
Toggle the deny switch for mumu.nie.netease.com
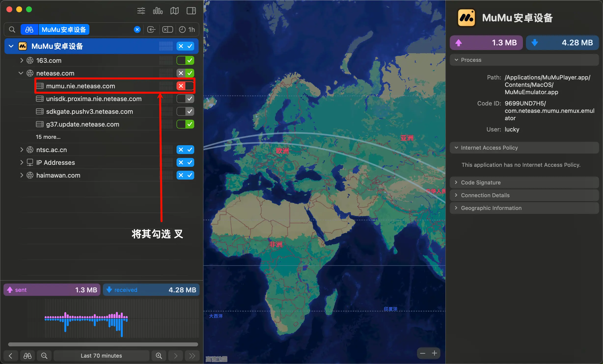click(185, 86)
